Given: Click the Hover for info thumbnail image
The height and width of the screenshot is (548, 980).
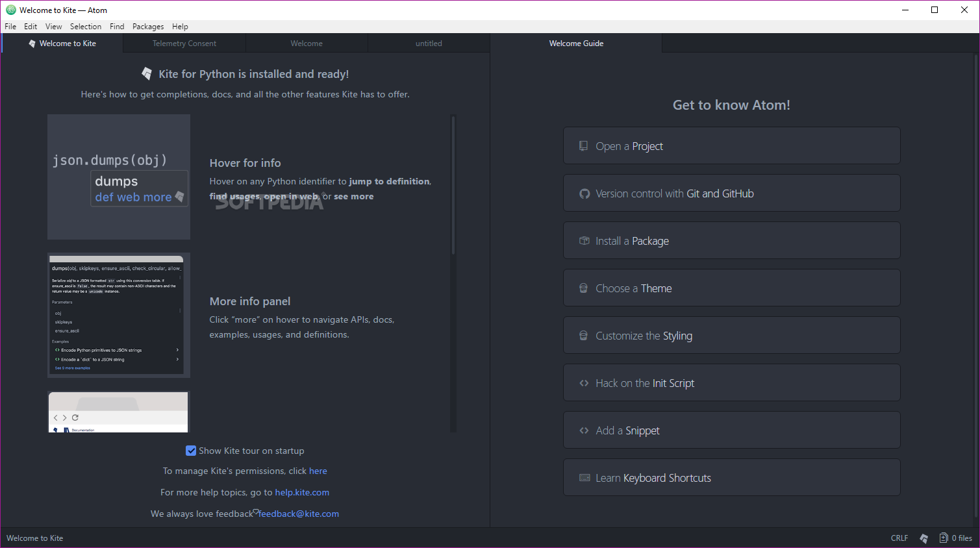Looking at the screenshot, I should [119, 177].
